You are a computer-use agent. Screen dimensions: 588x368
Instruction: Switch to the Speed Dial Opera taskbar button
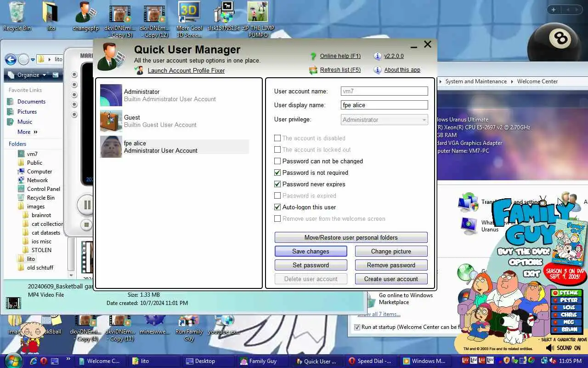[369, 361]
